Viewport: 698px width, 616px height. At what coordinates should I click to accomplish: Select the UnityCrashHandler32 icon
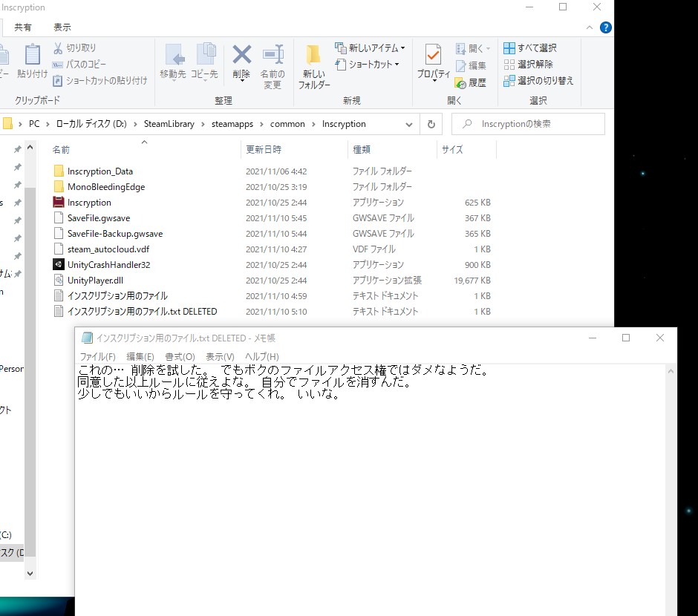point(59,265)
